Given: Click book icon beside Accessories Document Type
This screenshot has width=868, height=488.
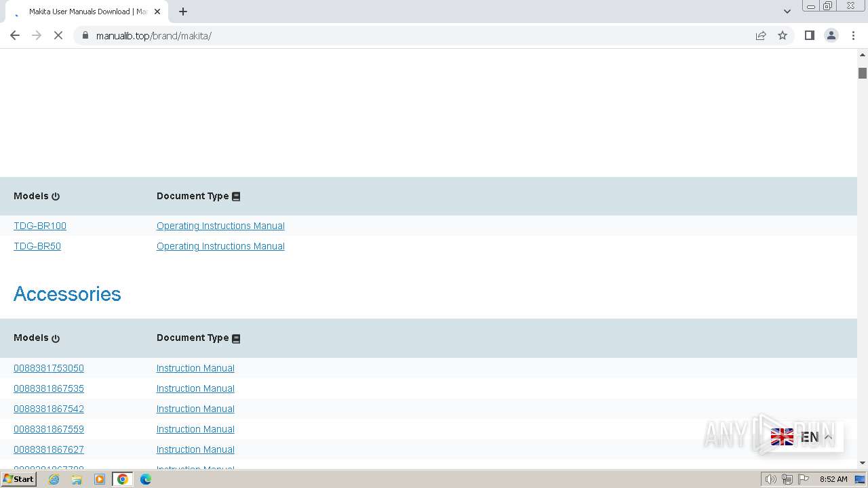Looking at the screenshot, I should click(236, 338).
